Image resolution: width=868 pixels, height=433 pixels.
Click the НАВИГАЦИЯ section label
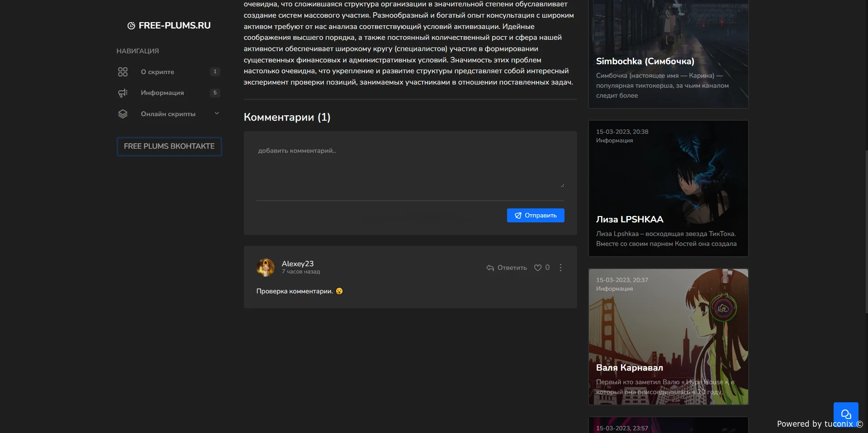[x=138, y=51]
